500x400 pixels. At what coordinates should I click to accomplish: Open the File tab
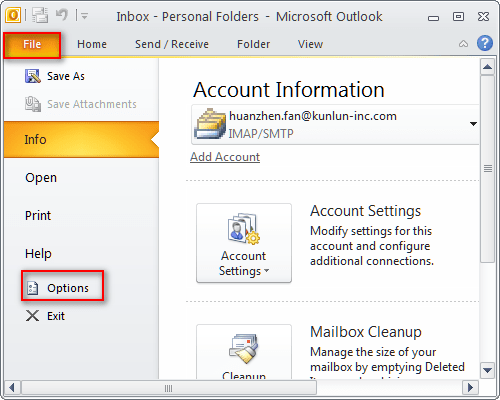pyautogui.click(x=32, y=45)
